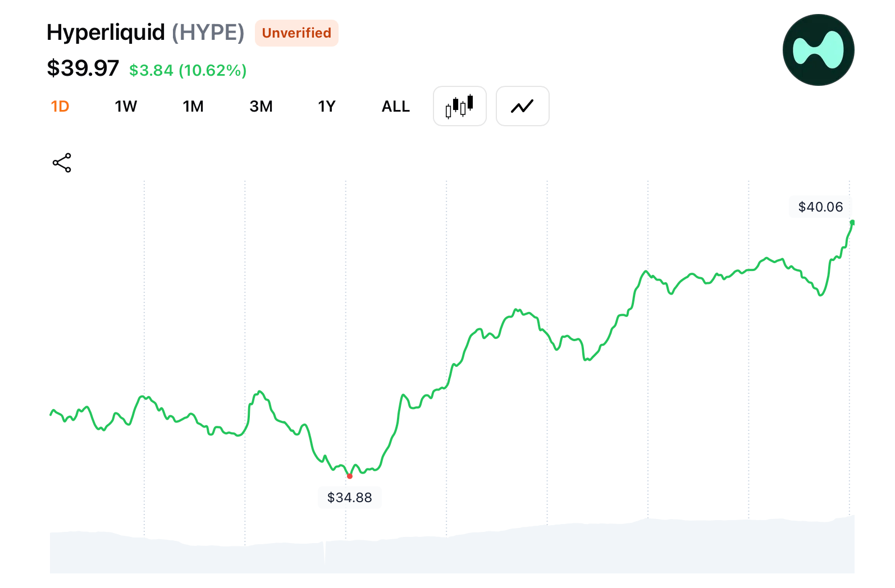This screenshot has height=588, width=895.
Task: Click the Hyperliquid title text
Action: click(x=106, y=33)
